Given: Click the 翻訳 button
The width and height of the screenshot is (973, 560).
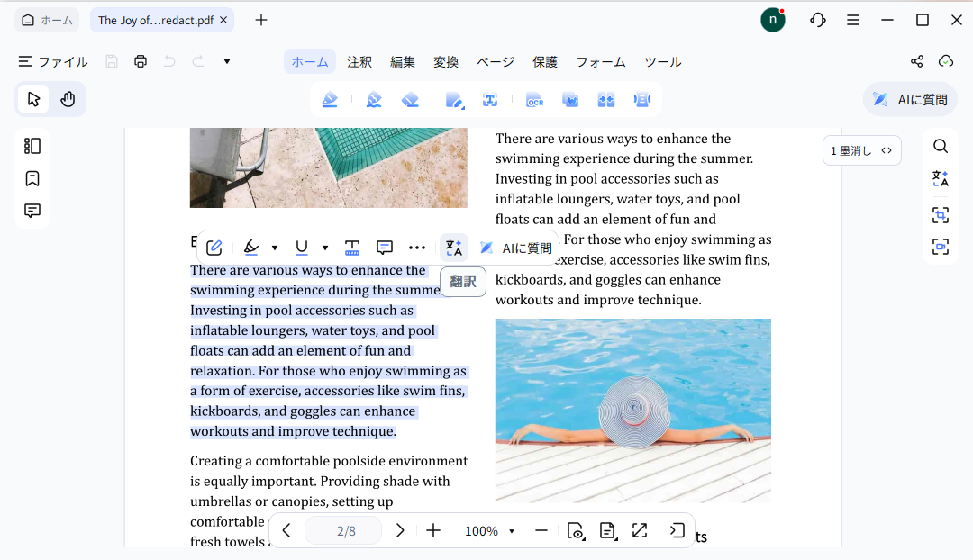Looking at the screenshot, I should pyautogui.click(x=462, y=281).
